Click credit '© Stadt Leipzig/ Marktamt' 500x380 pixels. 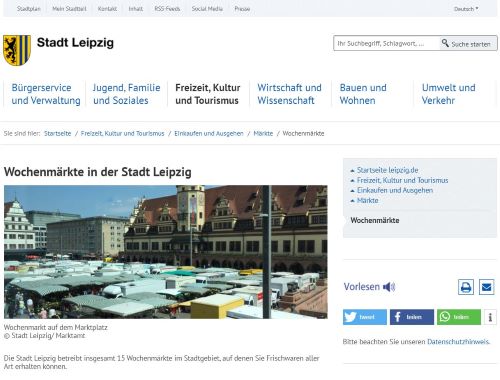(44, 336)
